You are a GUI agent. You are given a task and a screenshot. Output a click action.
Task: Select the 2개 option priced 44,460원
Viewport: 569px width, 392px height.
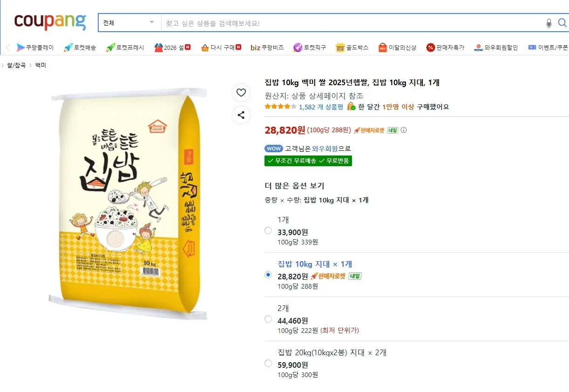tap(268, 319)
